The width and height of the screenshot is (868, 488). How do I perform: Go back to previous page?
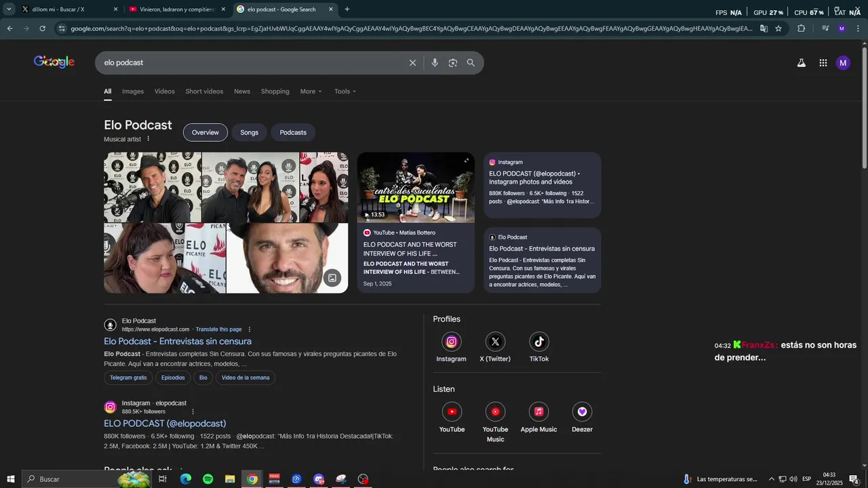10,28
